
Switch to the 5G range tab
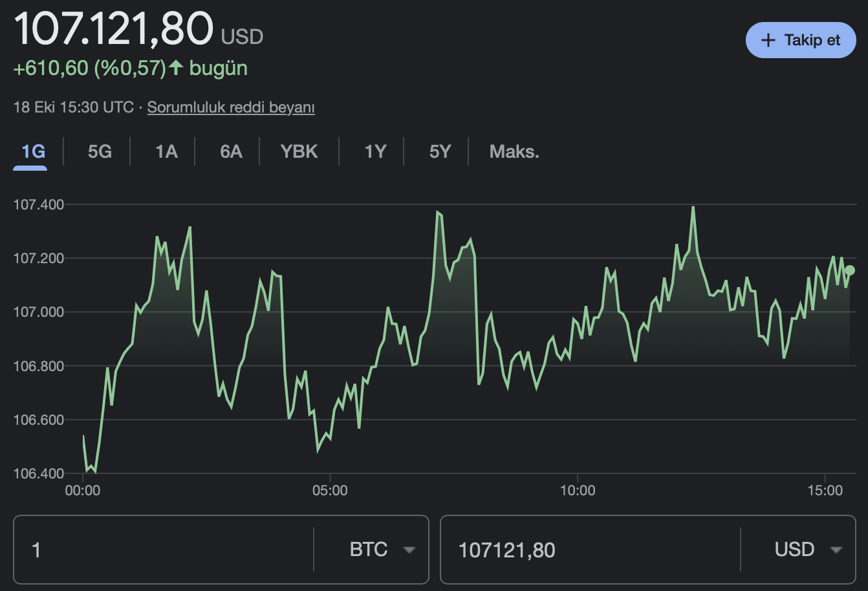click(x=100, y=152)
